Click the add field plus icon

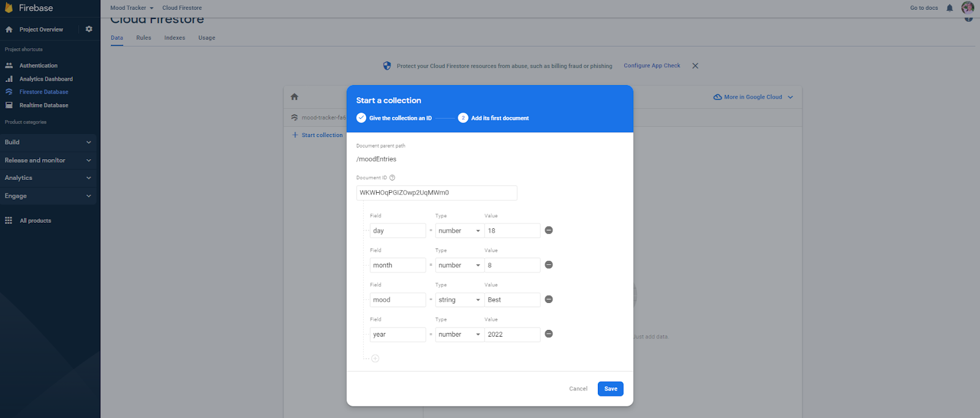click(x=375, y=359)
